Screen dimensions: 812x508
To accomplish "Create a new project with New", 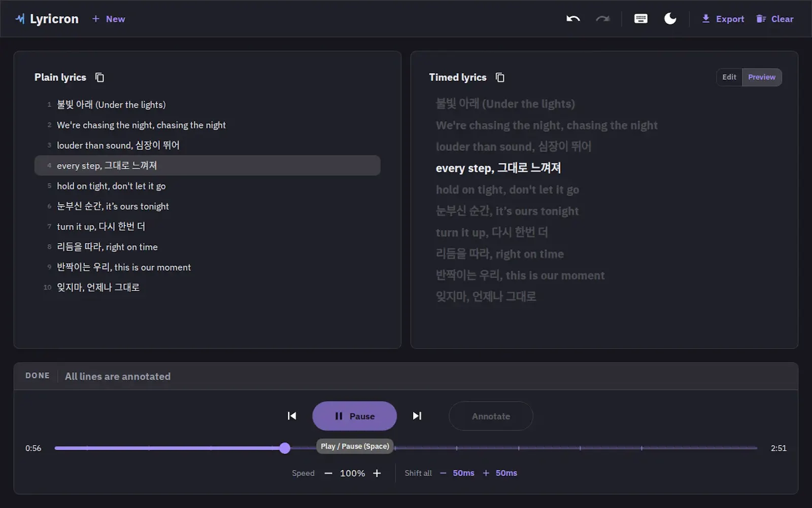I will [109, 19].
